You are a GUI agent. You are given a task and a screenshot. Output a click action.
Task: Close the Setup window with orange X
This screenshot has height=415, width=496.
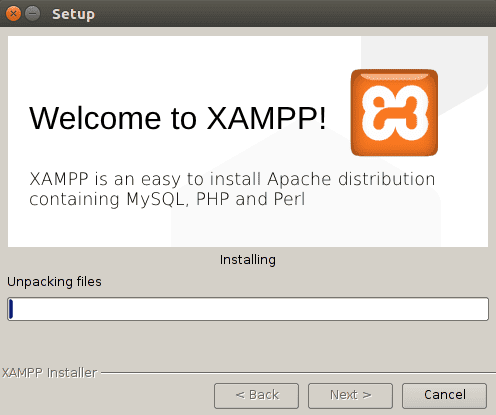click(13, 14)
